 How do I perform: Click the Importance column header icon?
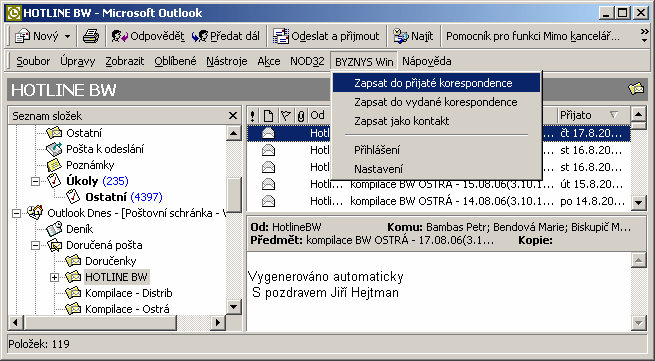point(252,115)
